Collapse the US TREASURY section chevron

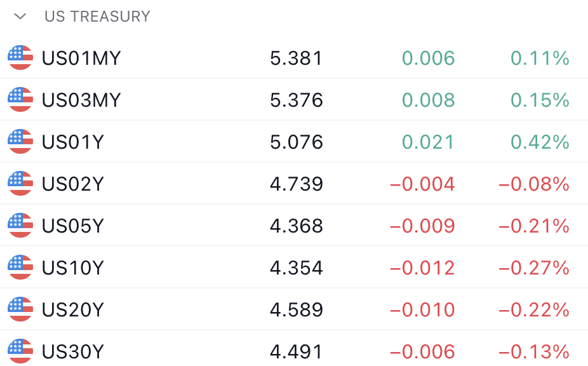(x=20, y=17)
